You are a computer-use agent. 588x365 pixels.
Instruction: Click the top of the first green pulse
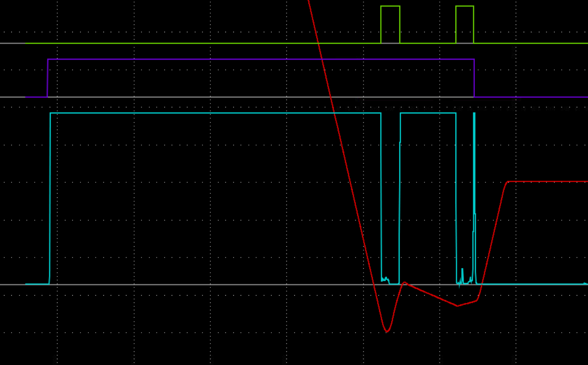tap(390, 6)
